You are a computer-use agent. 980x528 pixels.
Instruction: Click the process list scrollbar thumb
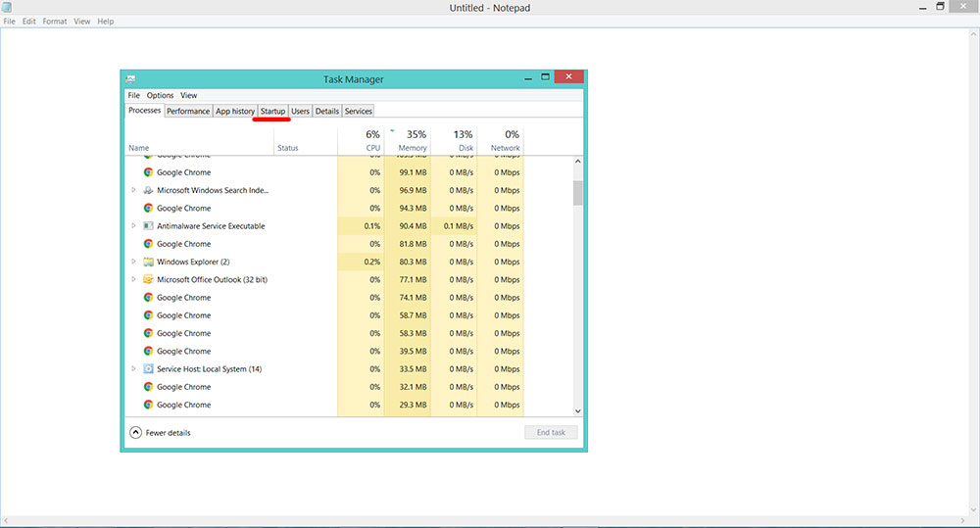(577, 193)
